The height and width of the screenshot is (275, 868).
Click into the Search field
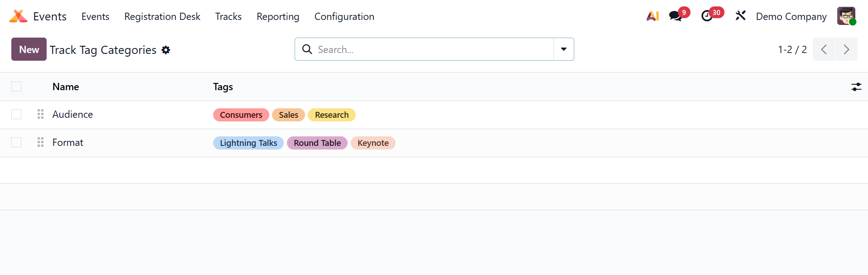430,49
